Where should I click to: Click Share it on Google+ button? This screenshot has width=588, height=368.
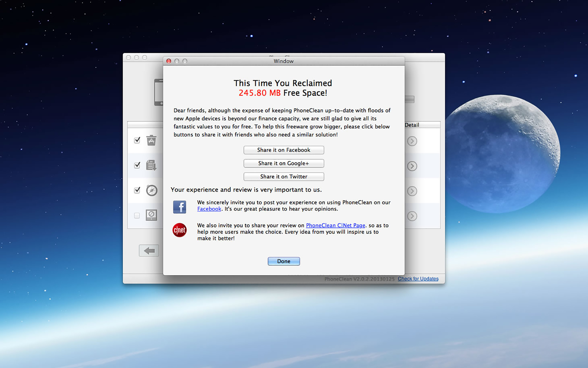click(284, 163)
